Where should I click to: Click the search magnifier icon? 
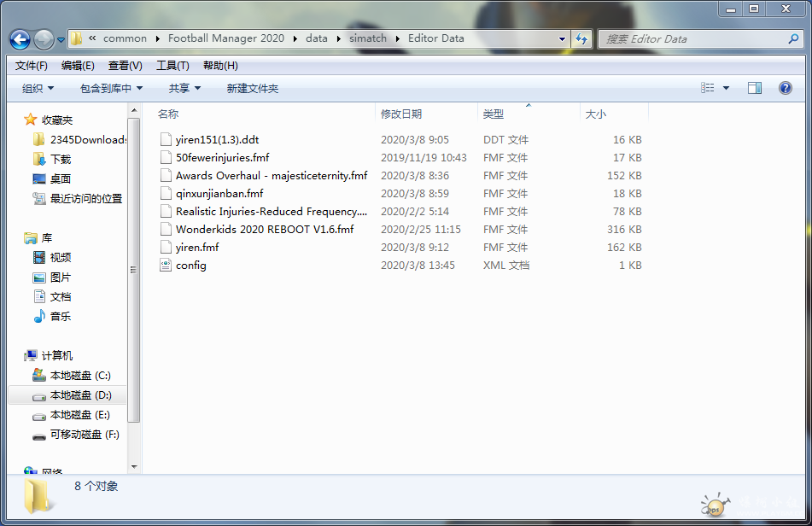[x=793, y=38]
